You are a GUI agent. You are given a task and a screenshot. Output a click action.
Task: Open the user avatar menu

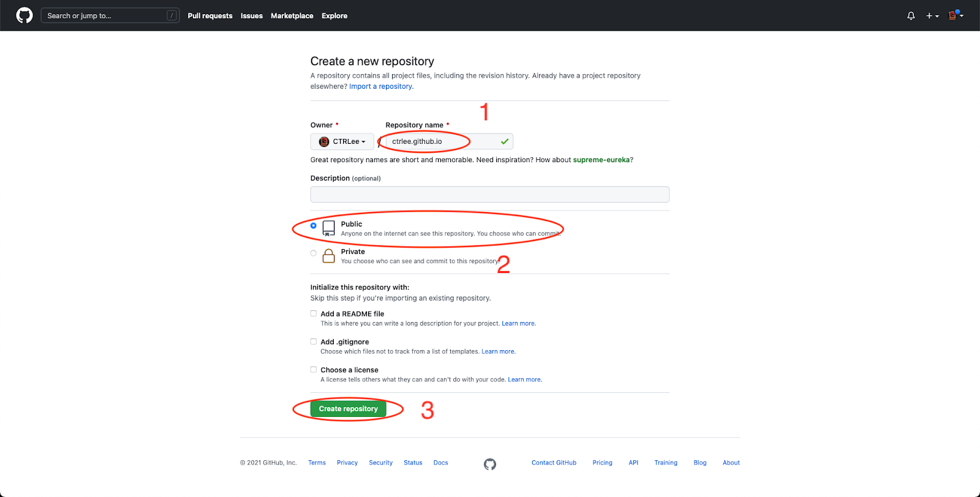pos(956,15)
